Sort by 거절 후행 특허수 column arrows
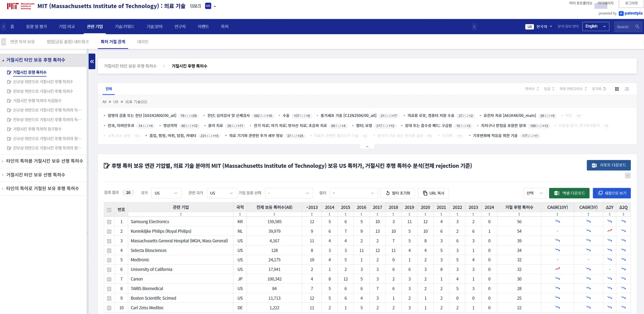The height and width of the screenshot is (314, 644). pos(519,214)
